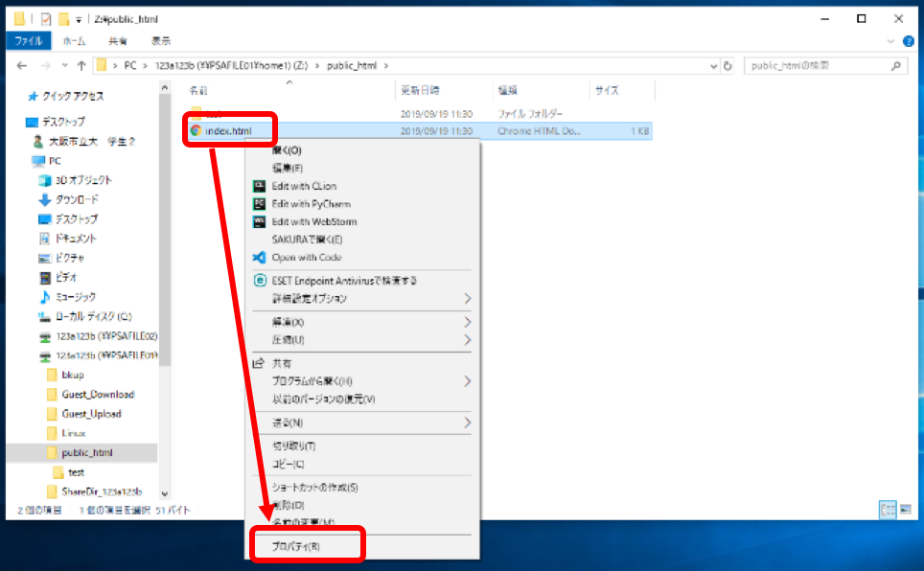Switch to large icons view layout
The width and height of the screenshot is (924, 571).
click(906, 509)
